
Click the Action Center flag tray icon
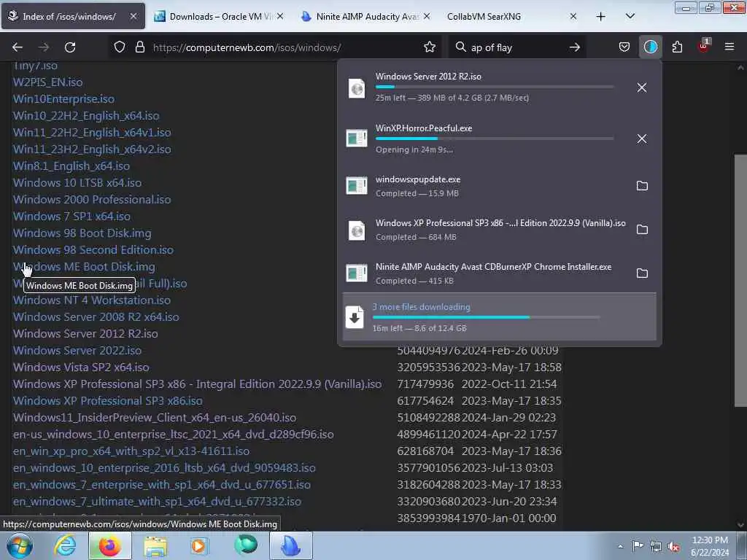[x=638, y=546]
